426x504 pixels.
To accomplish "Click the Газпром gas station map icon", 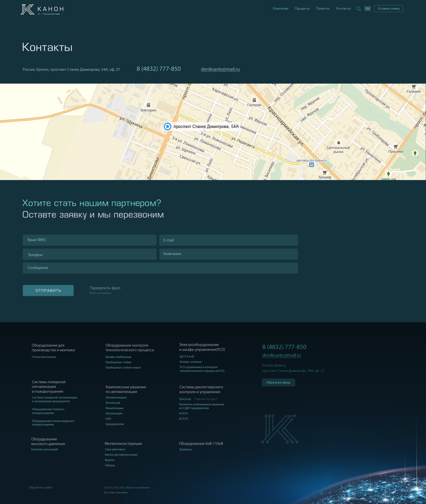I will pyautogui.click(x=254, y=100).
